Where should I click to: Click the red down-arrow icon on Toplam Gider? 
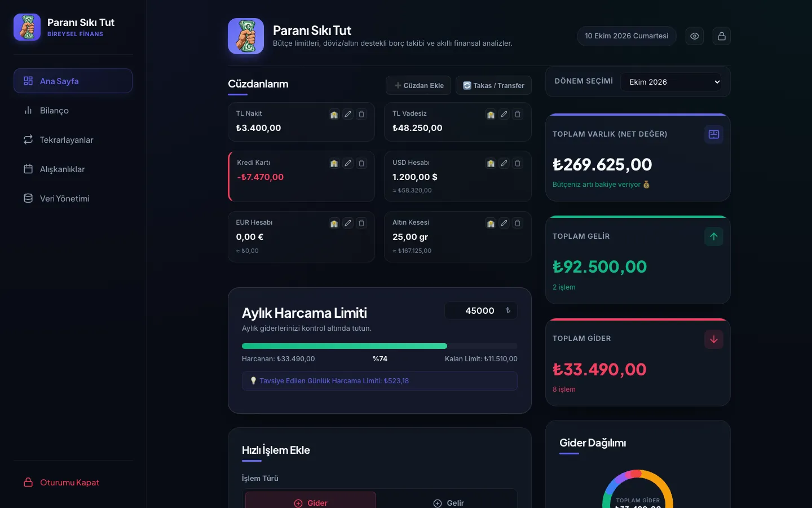pyautogui.click(x=714, y=339)
